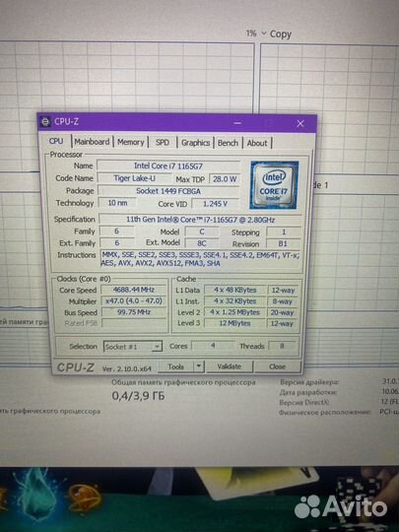Click the Technology value 10 nm
This screenshot has width=399, height=532.
[117, 203]
